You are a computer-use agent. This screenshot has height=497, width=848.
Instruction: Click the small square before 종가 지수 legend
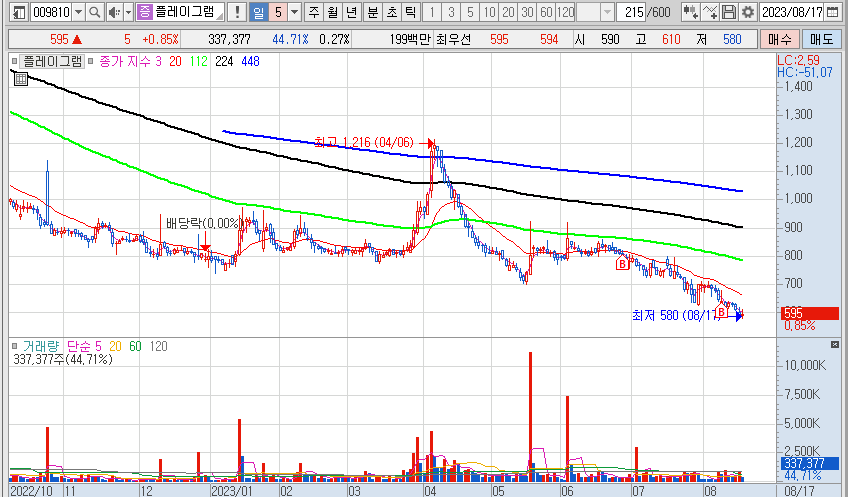coord(90,61)
